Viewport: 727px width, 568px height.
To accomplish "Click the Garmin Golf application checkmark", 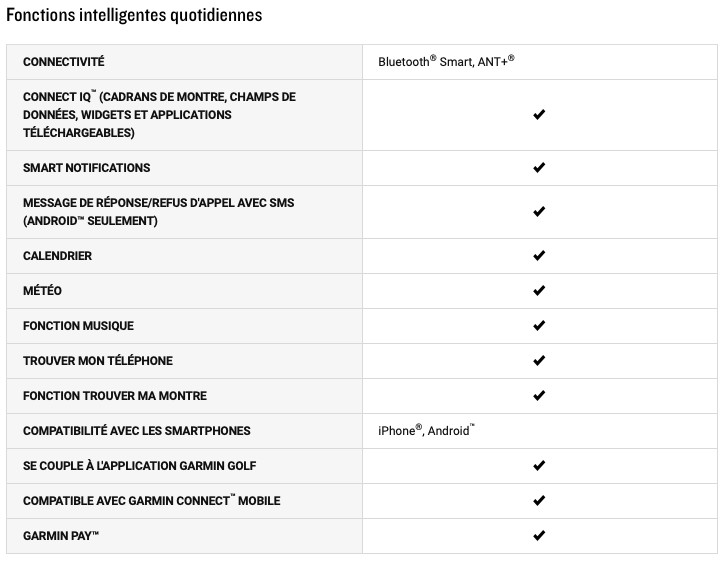I will [x=539, y=466].
